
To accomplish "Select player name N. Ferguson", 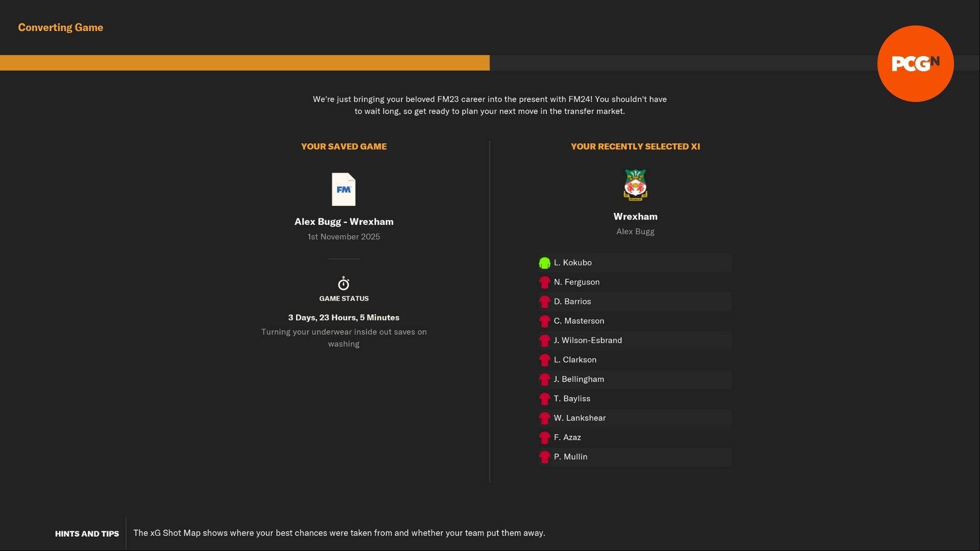I will [576, 282].
